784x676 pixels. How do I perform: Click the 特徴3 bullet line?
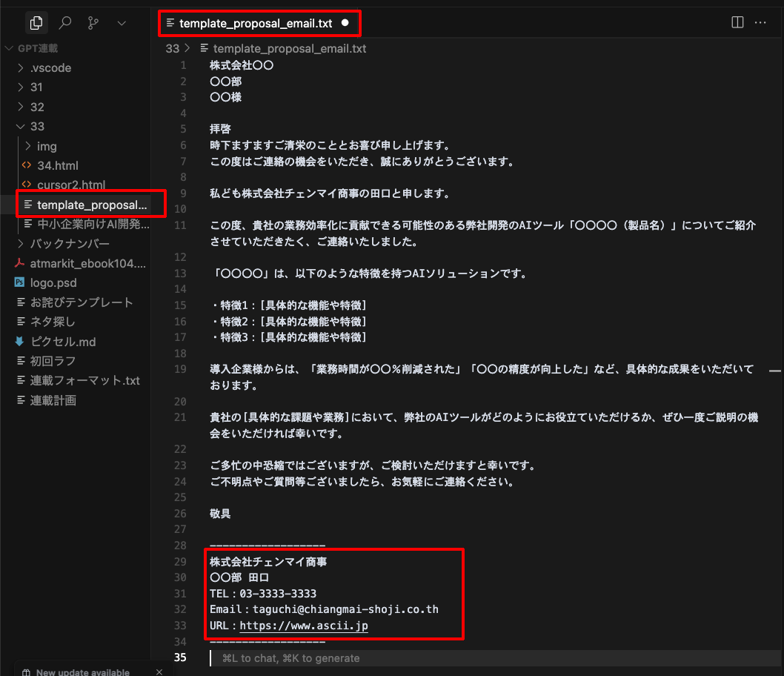(x=288, y=337)
